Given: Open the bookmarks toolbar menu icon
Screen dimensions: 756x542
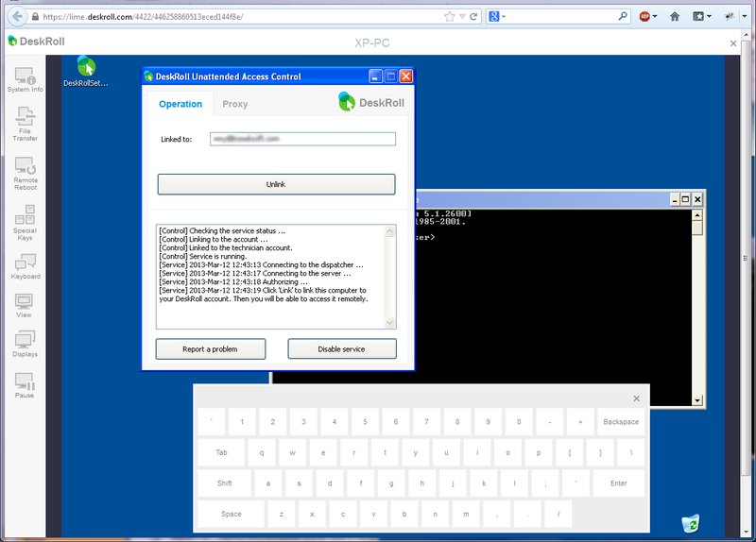Looking at the screenshot, I should pos(698,16).
